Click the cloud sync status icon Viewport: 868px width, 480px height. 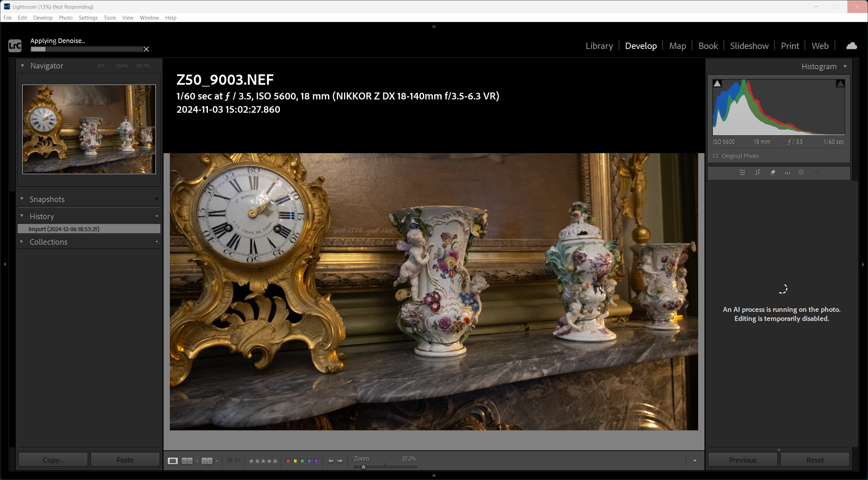tap(852, 46)
